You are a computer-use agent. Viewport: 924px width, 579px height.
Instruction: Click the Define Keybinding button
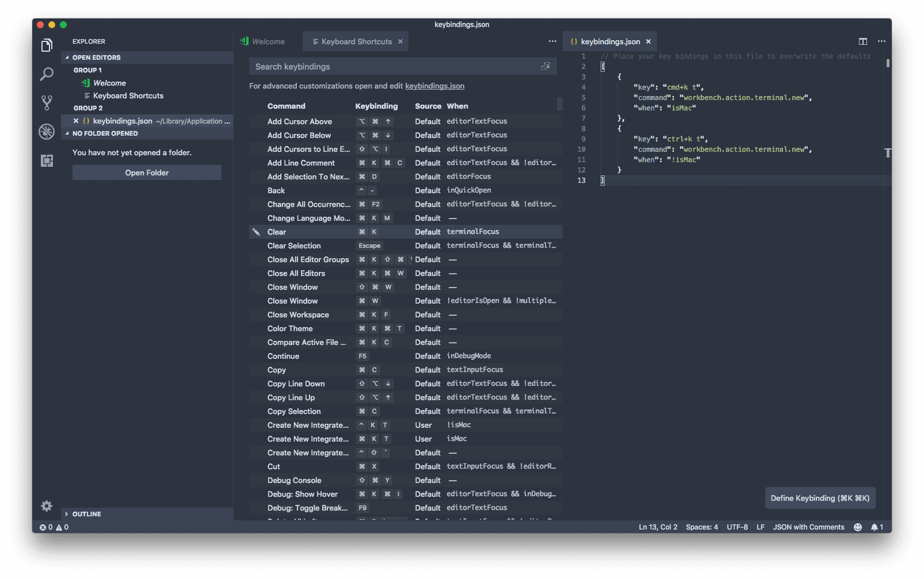820,498
